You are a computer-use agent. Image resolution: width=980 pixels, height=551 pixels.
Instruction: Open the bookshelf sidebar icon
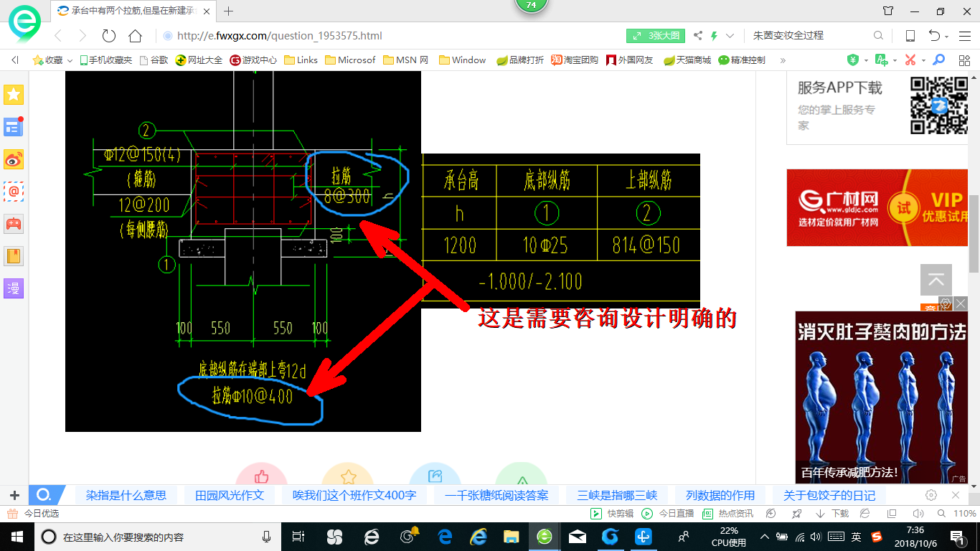[14, 256]
